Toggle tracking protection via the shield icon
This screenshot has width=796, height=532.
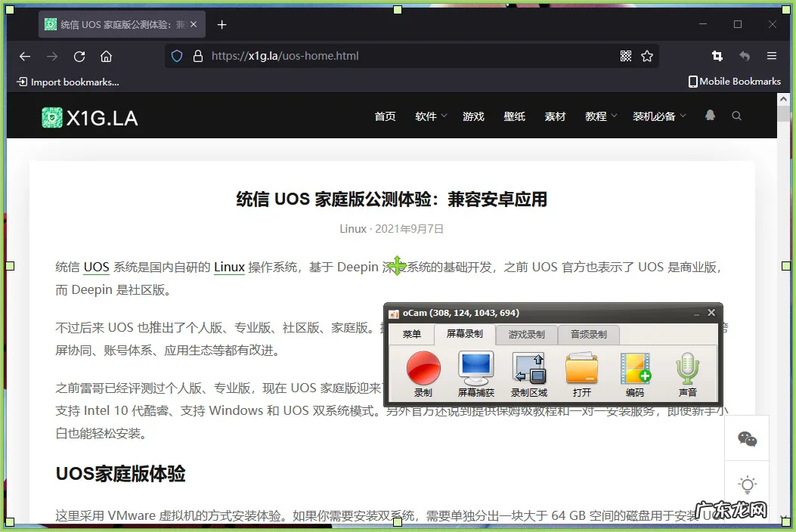[175, 55]
